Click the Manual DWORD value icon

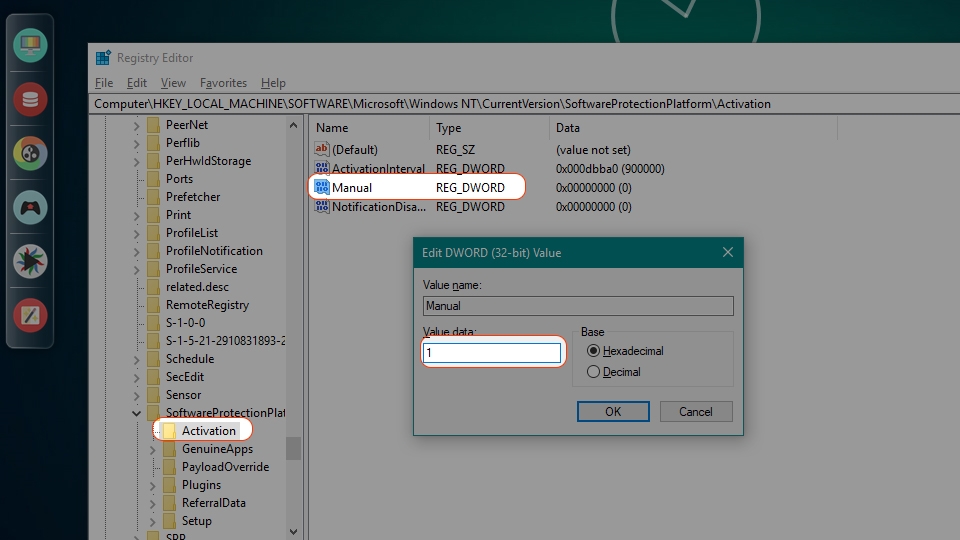click(x=321, y=187)
